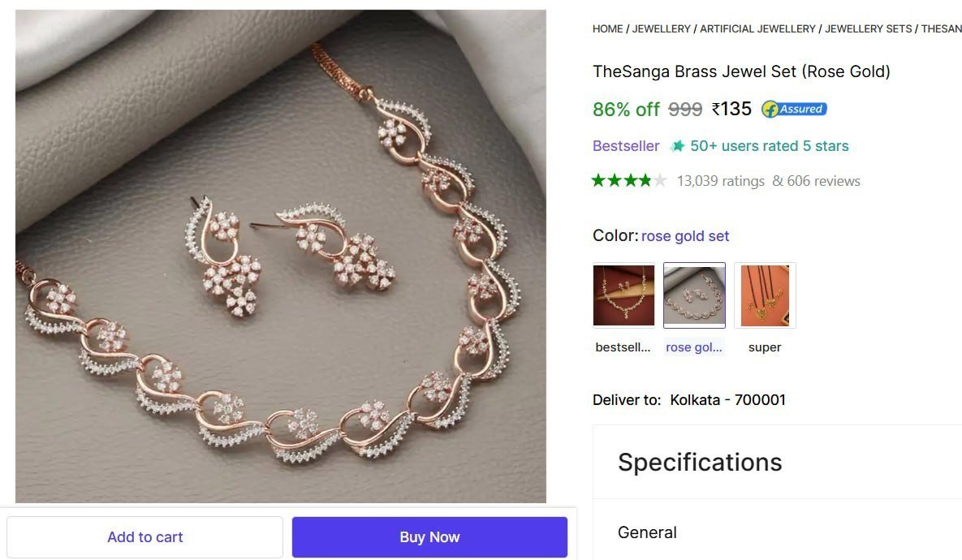Click the teal badge icon beside users rated
Image resolution: width=962 pixels, height=560 pixels.
point(678,146)
